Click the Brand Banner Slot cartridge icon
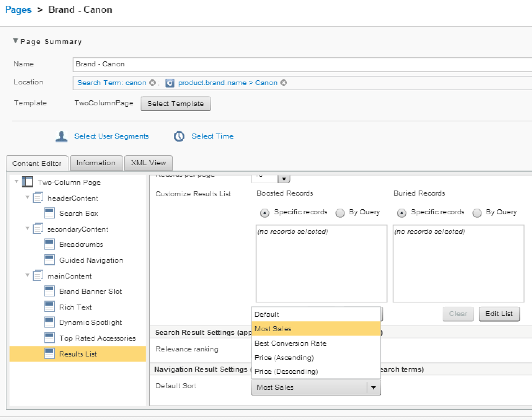Image resolution: width=532 pixels, height=420 pixels. 49,291
